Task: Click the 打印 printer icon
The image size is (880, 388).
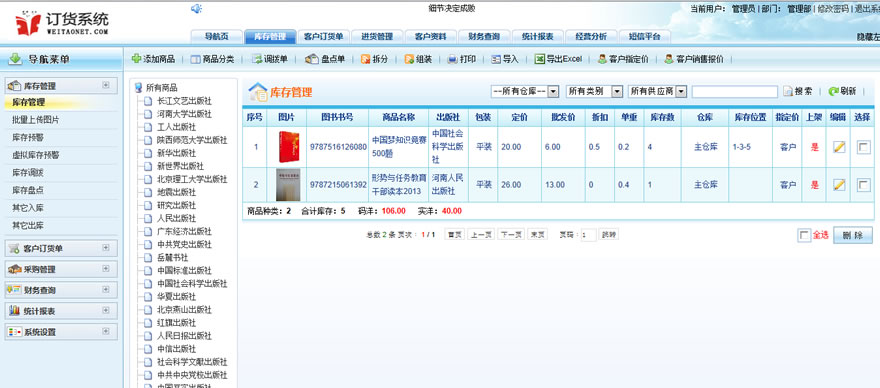Action: click(452, 59)
